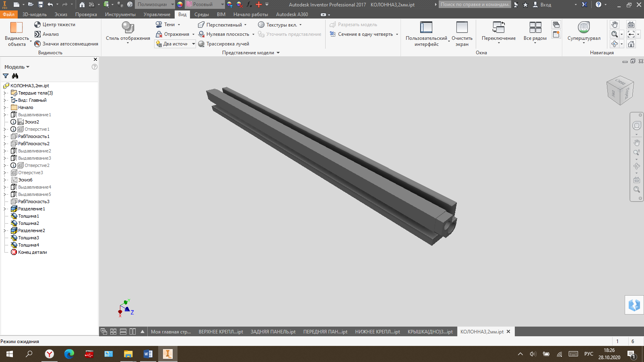This screenshot has height=362, width=644.
Task: Switch to the ЗАДНЯЯ ПАНЕЛЬ.ipt document tab
Action: pos(273,332)
